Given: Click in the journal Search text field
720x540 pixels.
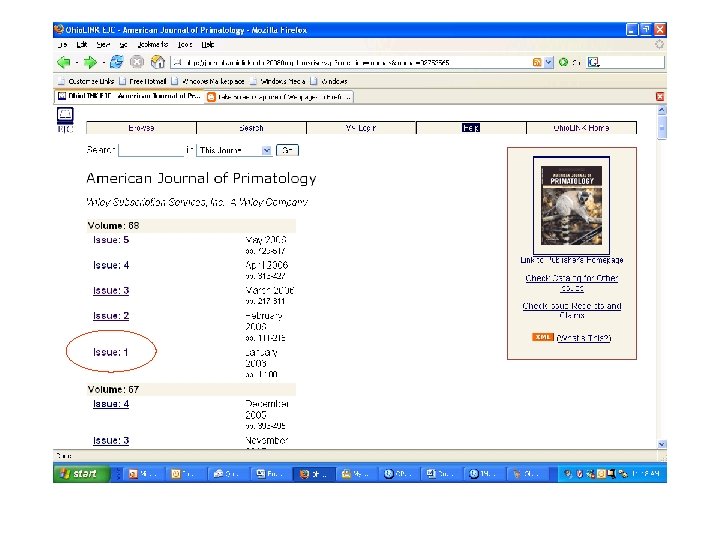Looking at the screenshot, I should pyautogui.click(x=151, y=150).
